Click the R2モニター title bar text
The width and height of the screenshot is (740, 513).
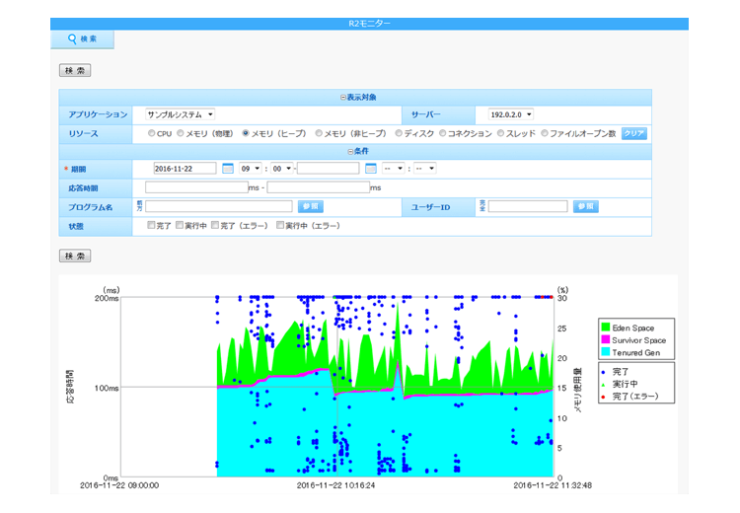coord(370,24)
